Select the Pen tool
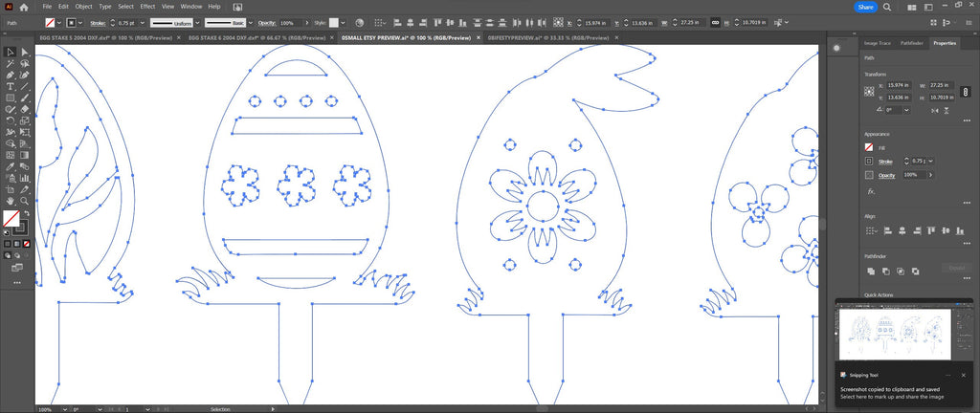Image resolution: width=980 pixels, height=413 pixels. click(11, 75)
